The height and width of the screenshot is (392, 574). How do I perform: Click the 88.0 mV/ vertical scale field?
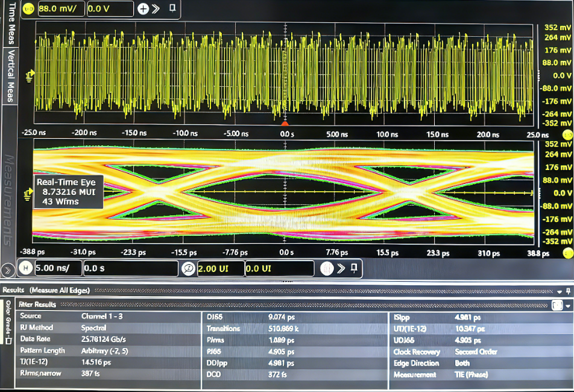60,9
